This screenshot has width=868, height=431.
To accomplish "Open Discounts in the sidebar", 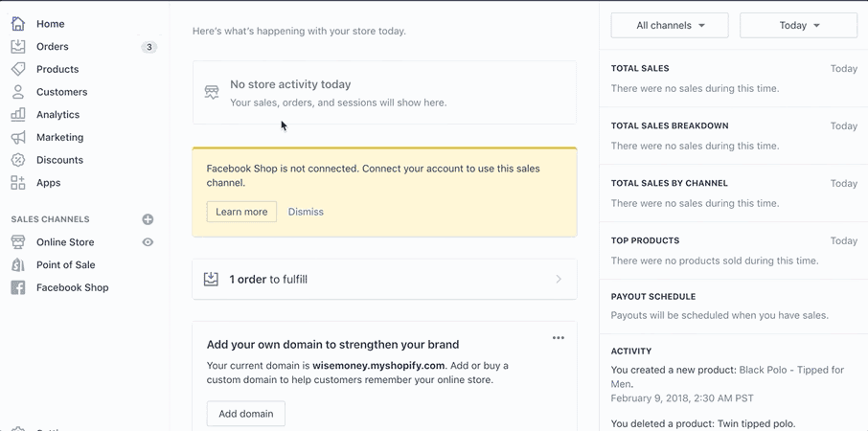I will 59,160.
